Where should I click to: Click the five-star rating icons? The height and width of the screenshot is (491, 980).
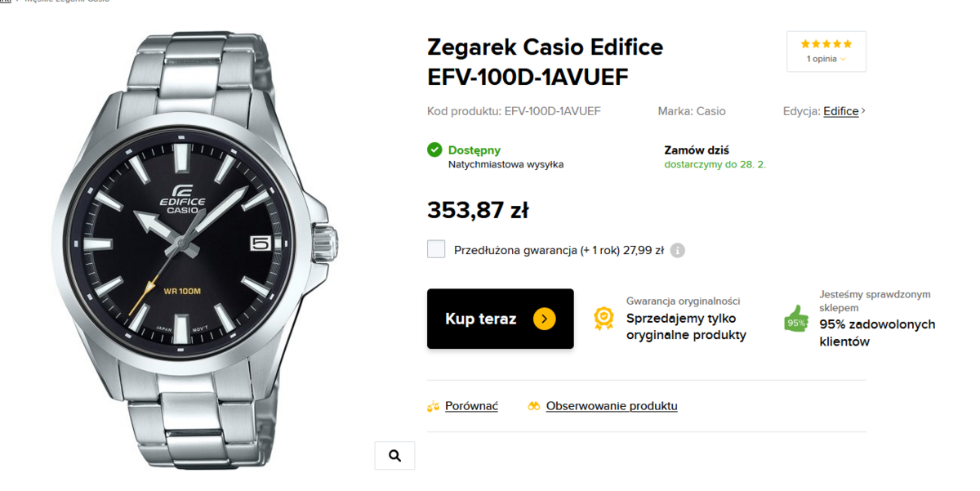click(826, 44)
